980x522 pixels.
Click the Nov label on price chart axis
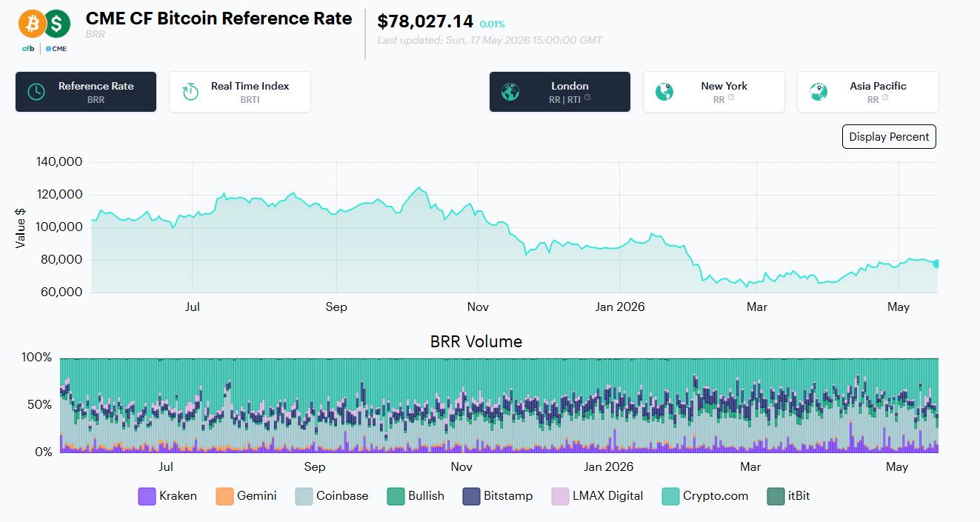pos(478,307)
